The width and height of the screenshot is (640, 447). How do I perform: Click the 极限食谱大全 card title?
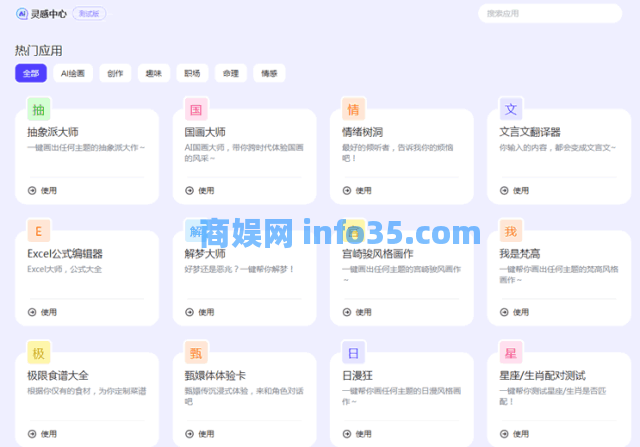coord(58,376)
